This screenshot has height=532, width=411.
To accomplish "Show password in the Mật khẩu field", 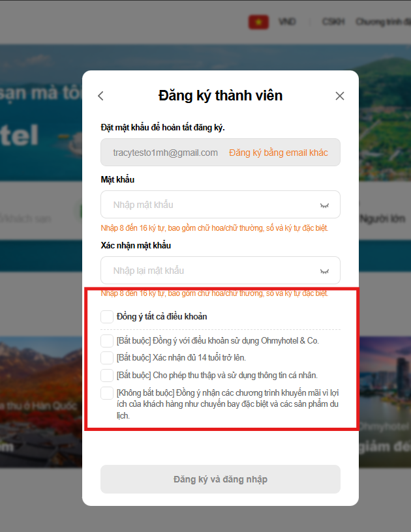I will click(x=324, y=205).
